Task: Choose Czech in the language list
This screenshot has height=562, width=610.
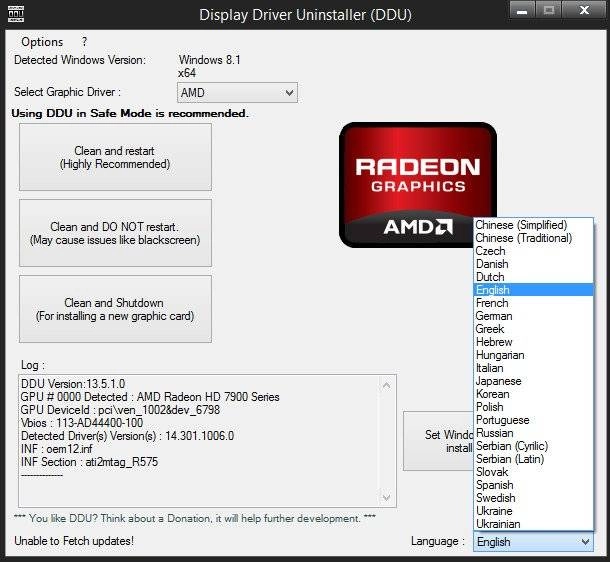Action: 533,251
